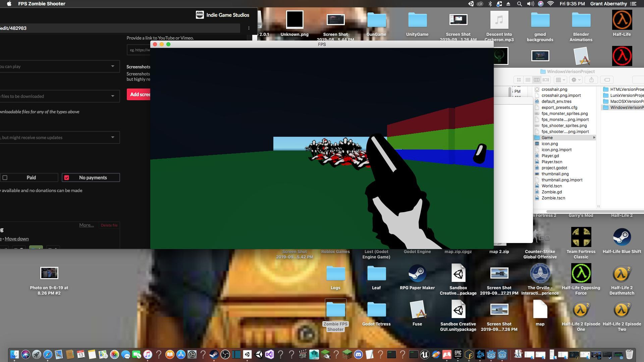Open Spotlight search in menu bar
Image resolution: width=644 pixels, height=362 pixels.
[x=519, y=4]
